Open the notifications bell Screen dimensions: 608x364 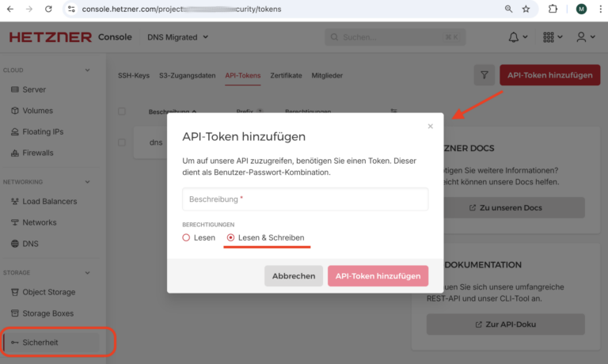coord(518,37)
